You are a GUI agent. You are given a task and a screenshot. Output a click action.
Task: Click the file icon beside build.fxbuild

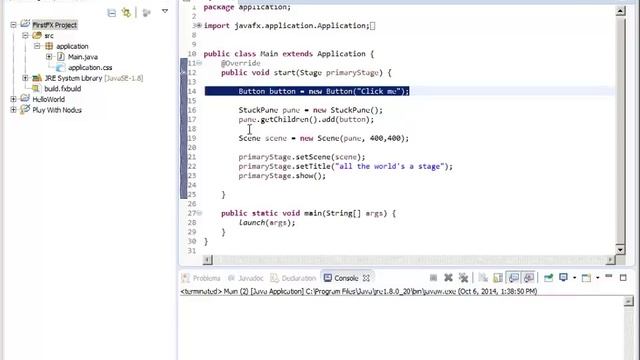tap(37, 88)
